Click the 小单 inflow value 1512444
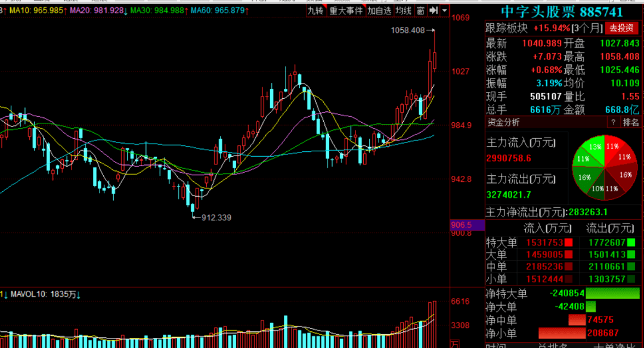This screenshot has width=644, height=348. [x=544, y=279]
